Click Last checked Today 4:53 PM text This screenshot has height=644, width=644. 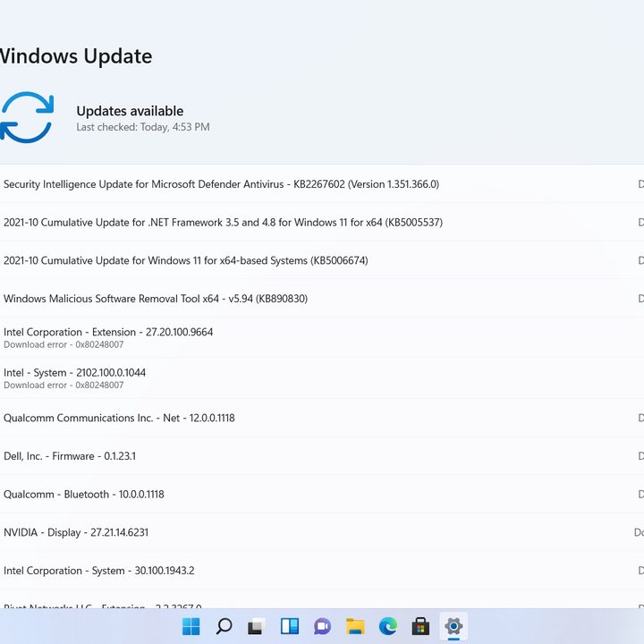143,127
